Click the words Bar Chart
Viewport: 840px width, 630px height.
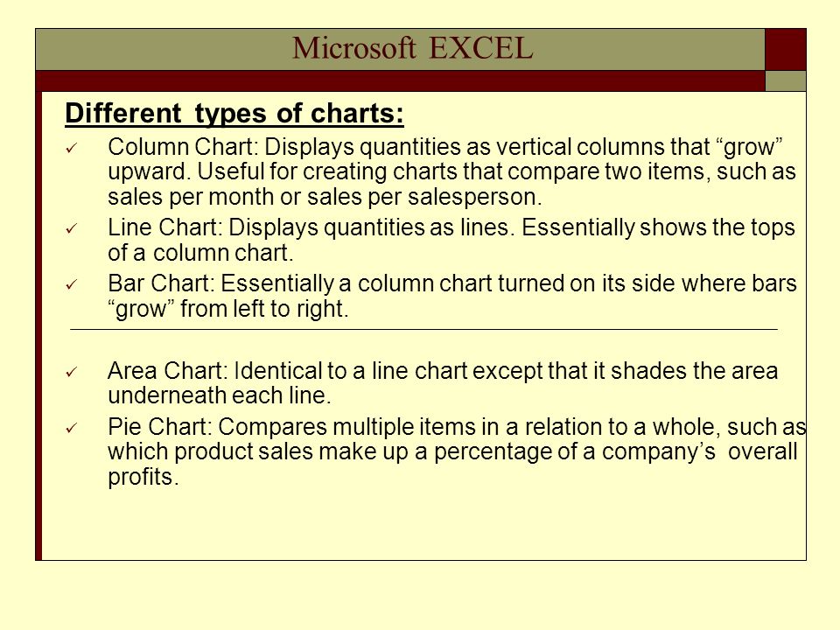[158, 283]
